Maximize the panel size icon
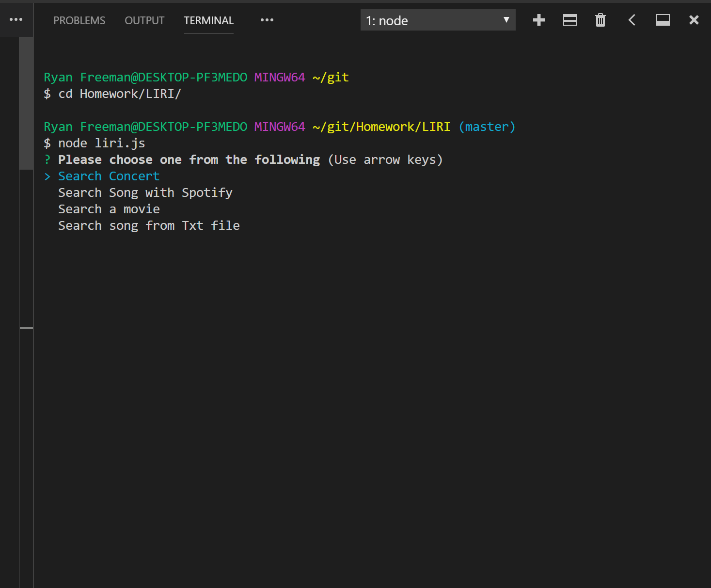Image resolution: width=711 pixels, height=588 pixels. click(x=663, y=20)
